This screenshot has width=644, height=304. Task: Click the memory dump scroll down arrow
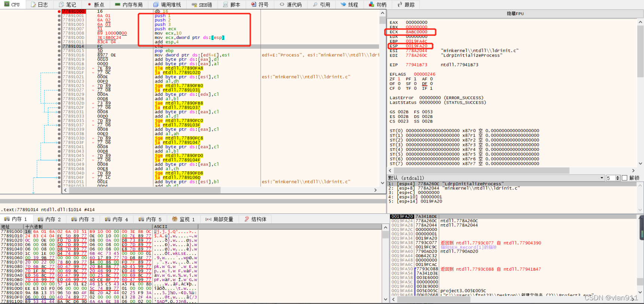385,299
